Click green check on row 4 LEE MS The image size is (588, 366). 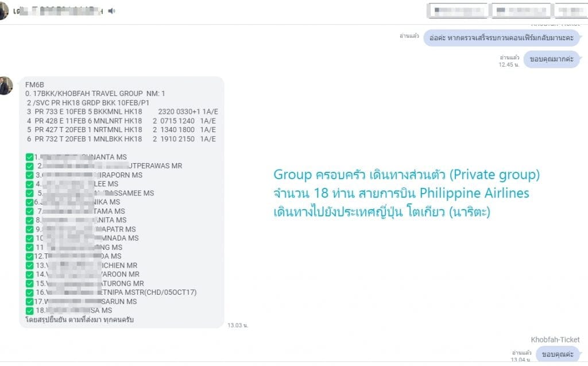30,184
